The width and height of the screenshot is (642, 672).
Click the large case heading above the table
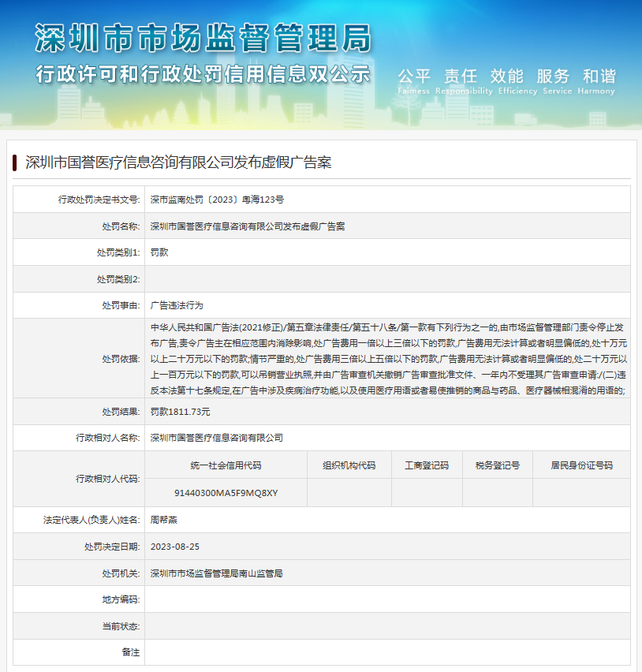point(178,162)
